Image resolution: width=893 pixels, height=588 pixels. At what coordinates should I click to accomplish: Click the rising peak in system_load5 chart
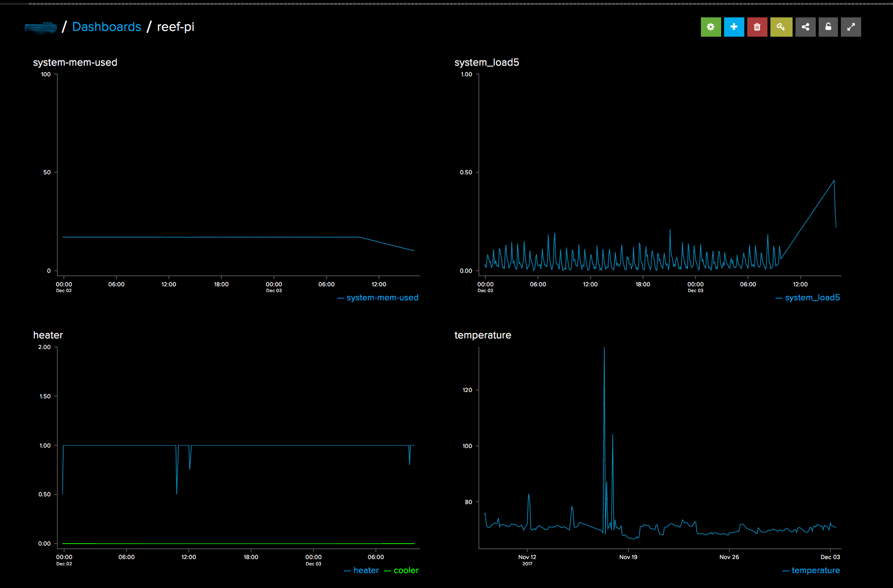(834, 181)
